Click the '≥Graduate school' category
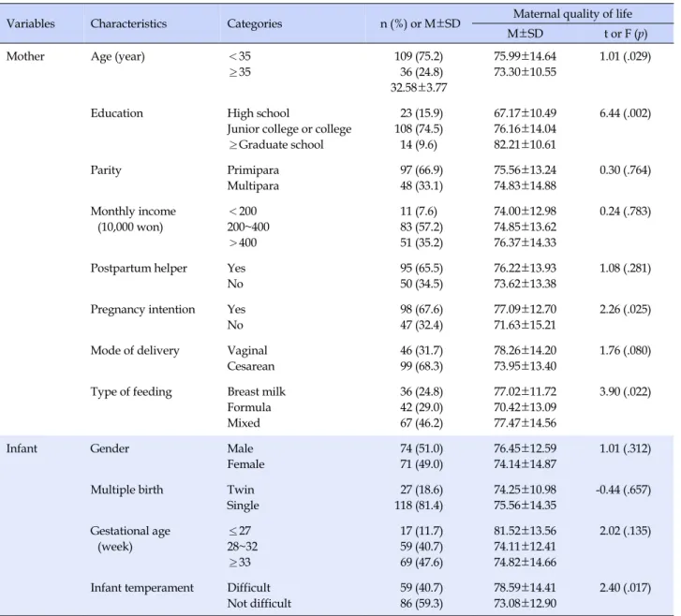681x616 pixels. click(275, 144)
